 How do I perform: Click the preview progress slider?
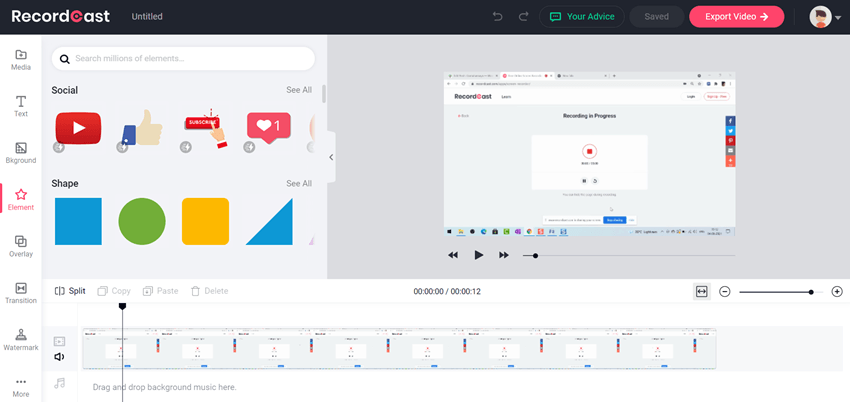pyautogui.click(x=629, y=255)
